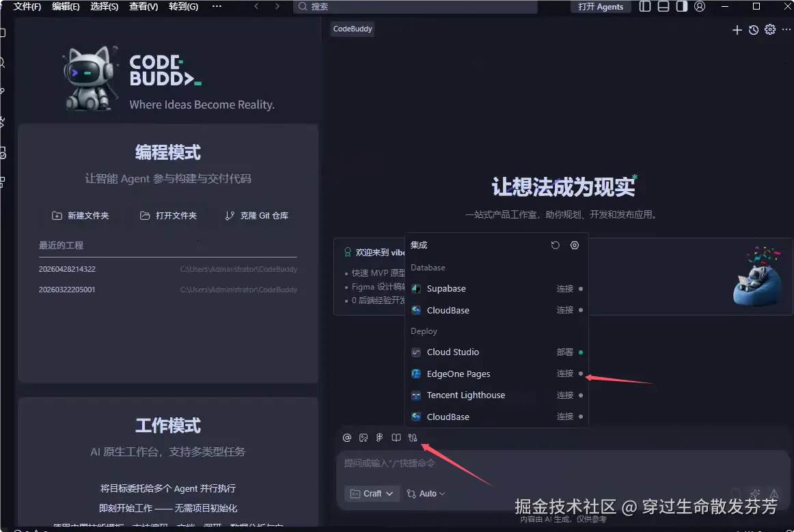Refresh the 集成 integrations list

click(556, 245)
